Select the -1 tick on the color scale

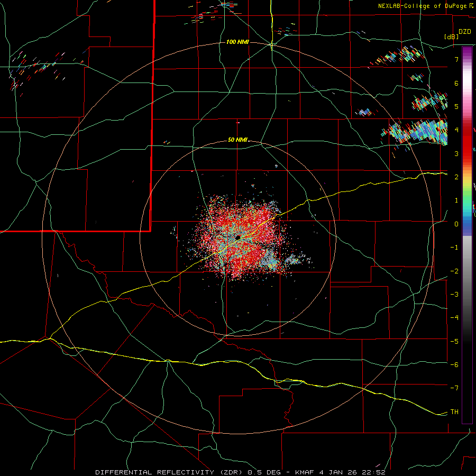pyautogui.click(x=454, y=248)
